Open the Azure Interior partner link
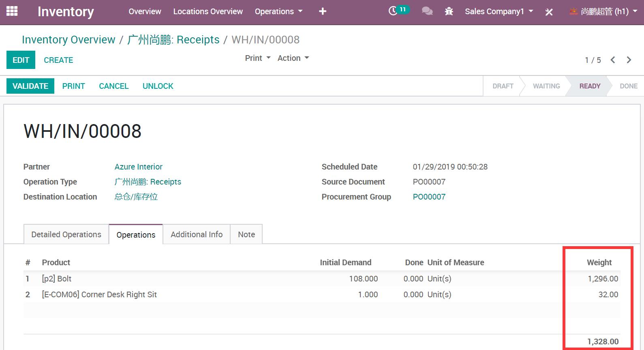Viewport: 644px width, 350px height. tap(138, 167)
